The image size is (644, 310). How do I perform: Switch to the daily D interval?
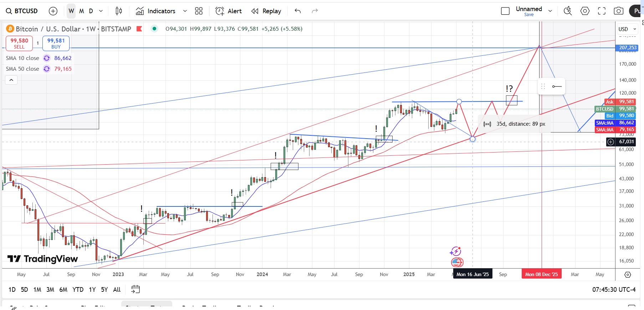(x=91, y=11)
